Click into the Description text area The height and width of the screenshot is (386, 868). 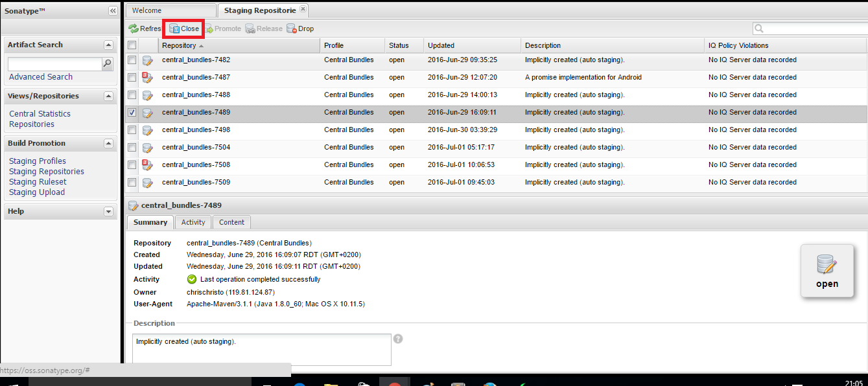(262, 350)
